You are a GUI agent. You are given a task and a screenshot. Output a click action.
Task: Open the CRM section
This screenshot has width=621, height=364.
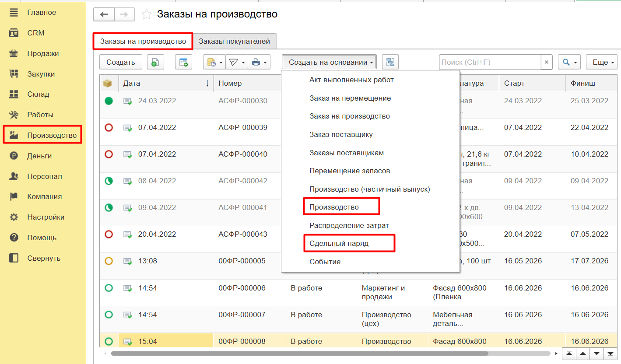[36, 33]
